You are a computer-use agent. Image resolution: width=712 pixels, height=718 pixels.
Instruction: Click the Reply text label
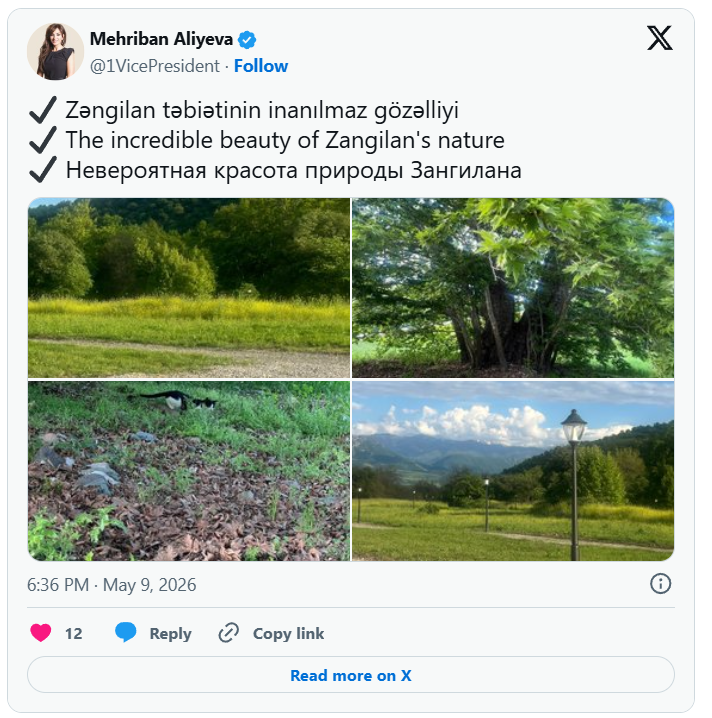pyautogui.click(x=170, y=633)
